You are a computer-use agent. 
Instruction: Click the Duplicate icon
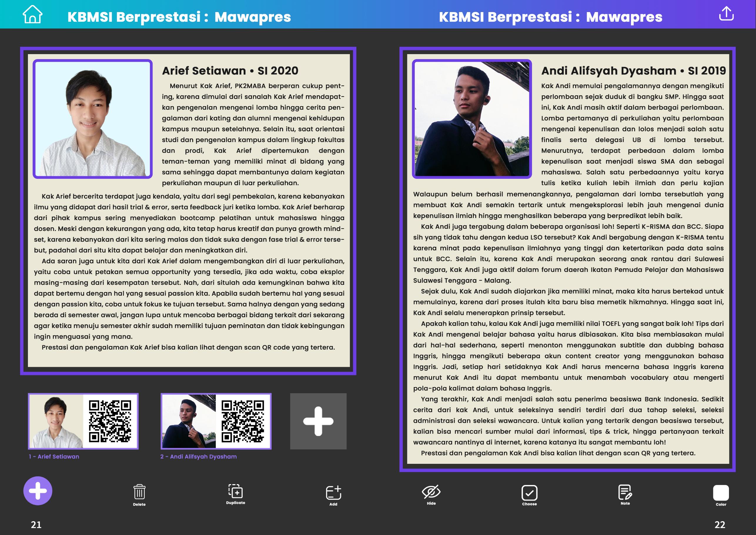(x=235, y=491)
